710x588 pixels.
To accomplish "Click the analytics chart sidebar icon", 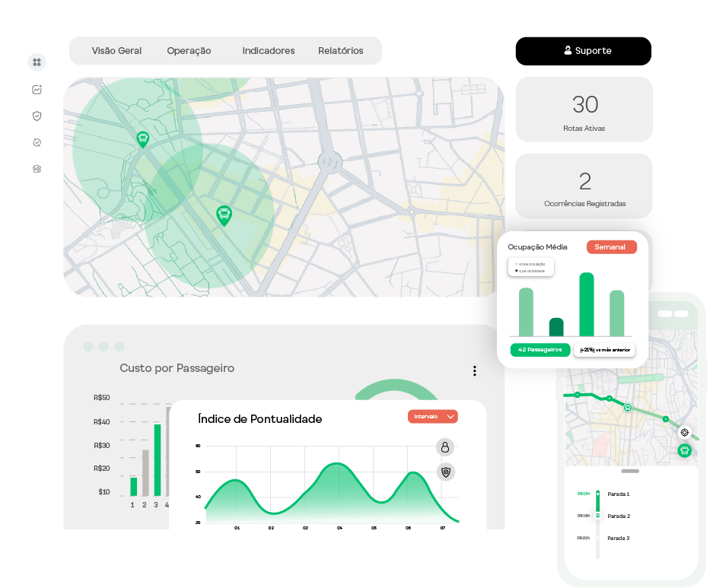I will (37, 89).
